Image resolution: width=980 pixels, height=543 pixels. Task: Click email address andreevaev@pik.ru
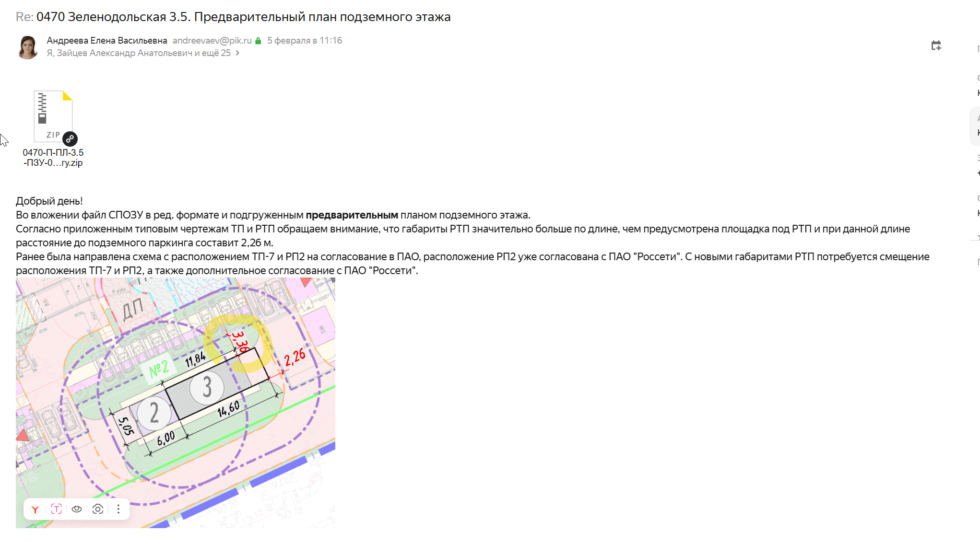pyautogui.click(x=212, y=41)
